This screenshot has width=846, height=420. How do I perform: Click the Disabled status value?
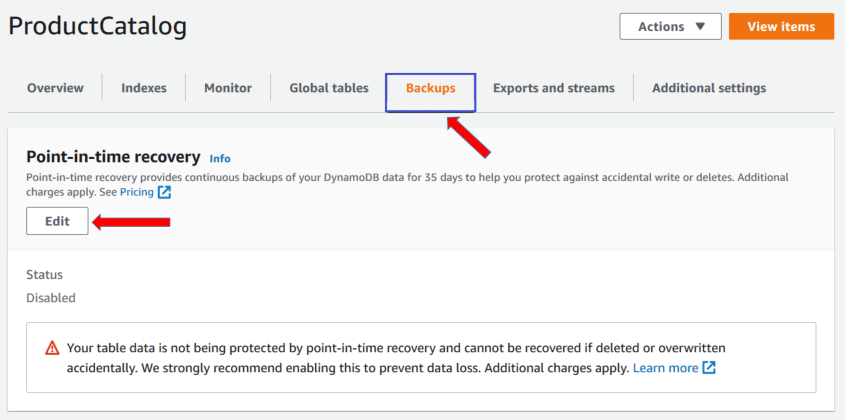click(50, 297)
